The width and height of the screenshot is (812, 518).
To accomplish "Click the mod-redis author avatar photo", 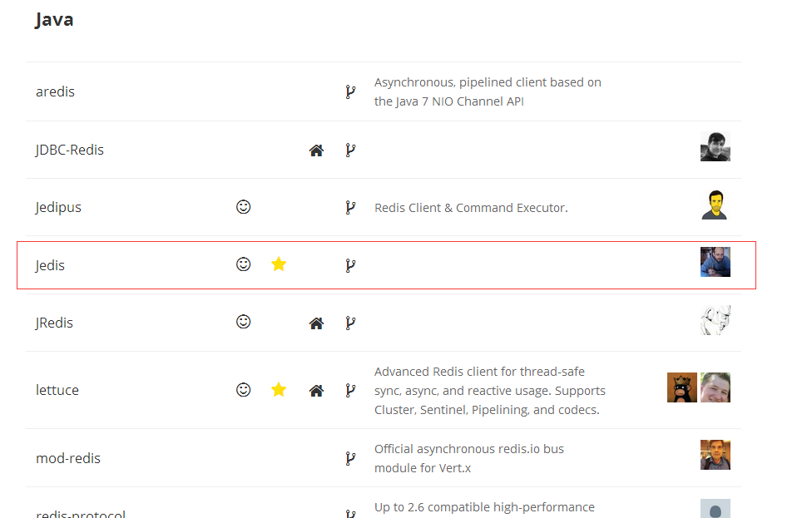I will tap(715, 455).
